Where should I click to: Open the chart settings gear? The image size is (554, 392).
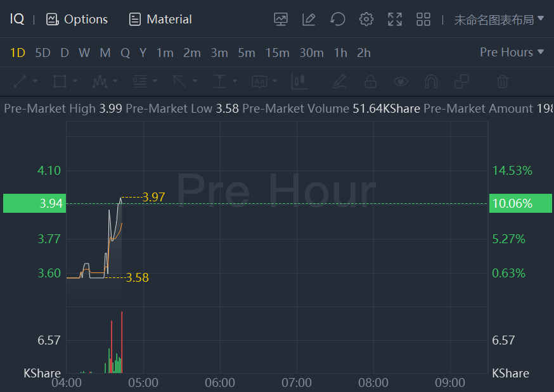(366, 19)
